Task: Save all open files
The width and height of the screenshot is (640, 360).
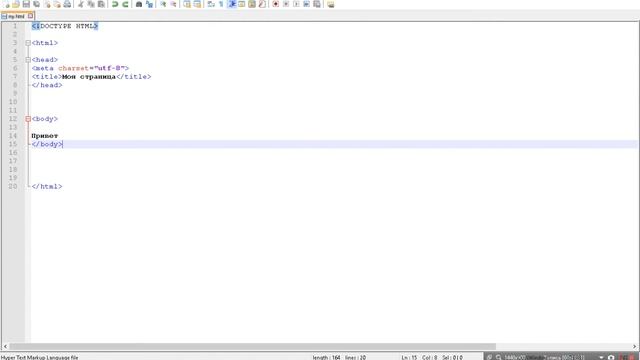Action: point(36,4)
